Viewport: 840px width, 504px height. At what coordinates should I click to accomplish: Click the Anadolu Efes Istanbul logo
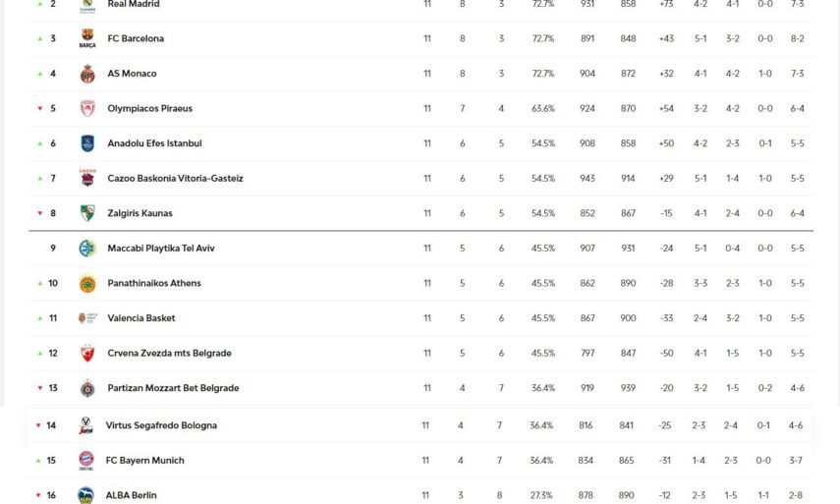(x=87, y=143)
